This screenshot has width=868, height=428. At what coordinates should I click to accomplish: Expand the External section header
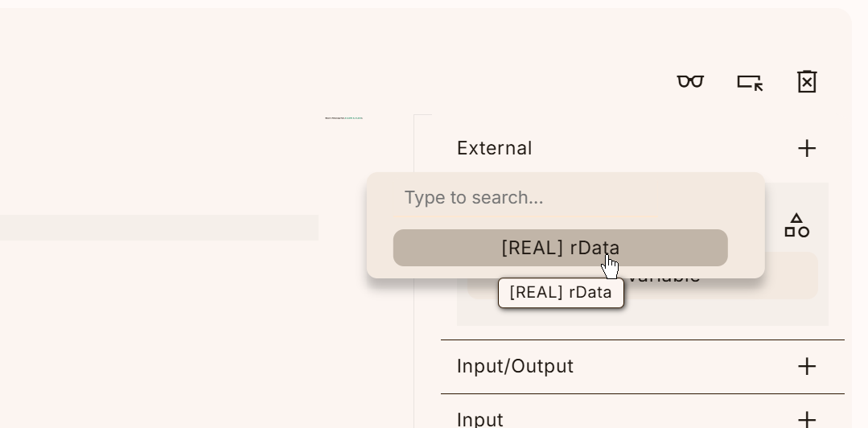tap(495, 148)
